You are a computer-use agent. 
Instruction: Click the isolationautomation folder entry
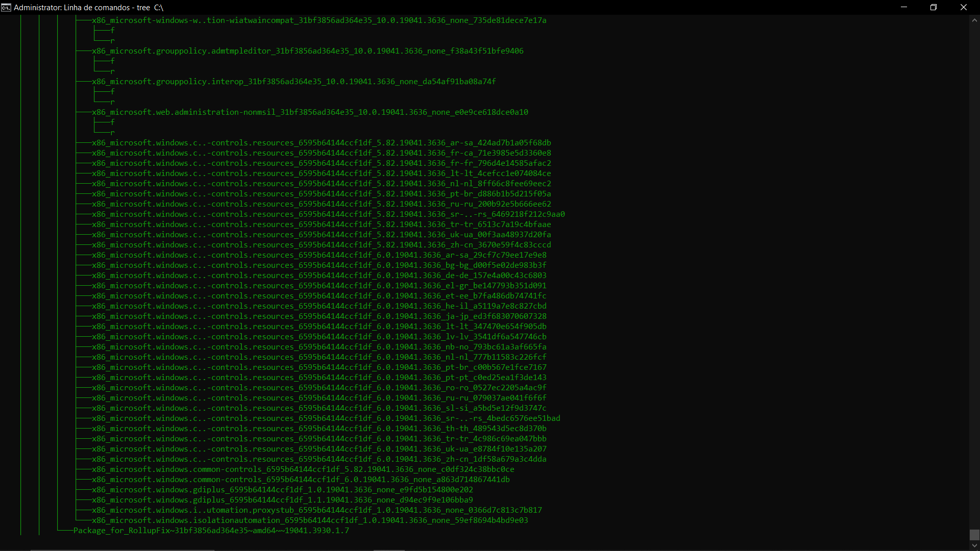coord(310,520)
